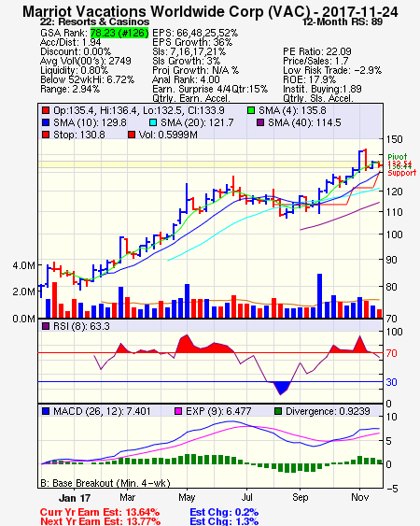Image resolution: width=420 pixels, height=526 pixels.
Task: Click the green highlighted GSA Rank value 78.23 (#126)
Action: click(x=119, y=33)
